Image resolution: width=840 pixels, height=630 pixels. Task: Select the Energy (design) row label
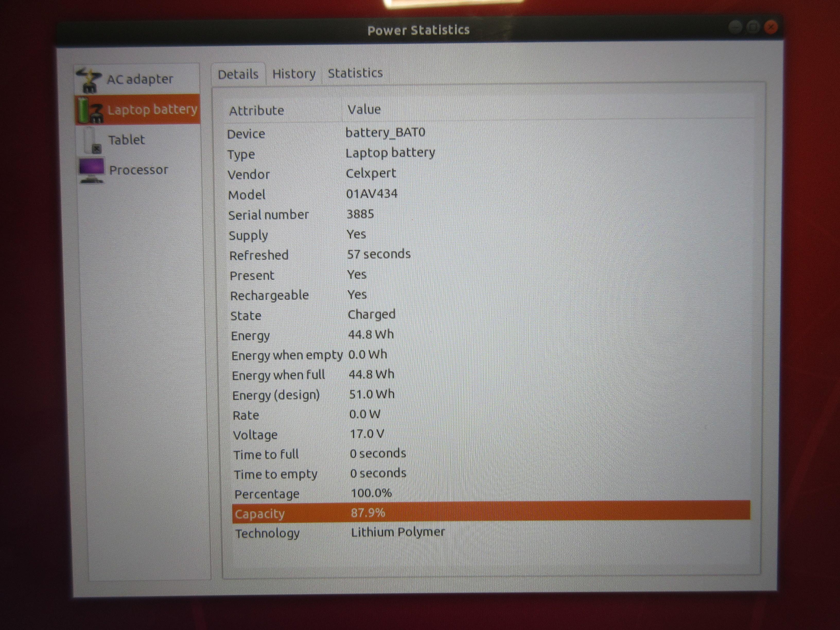[276, 395]
